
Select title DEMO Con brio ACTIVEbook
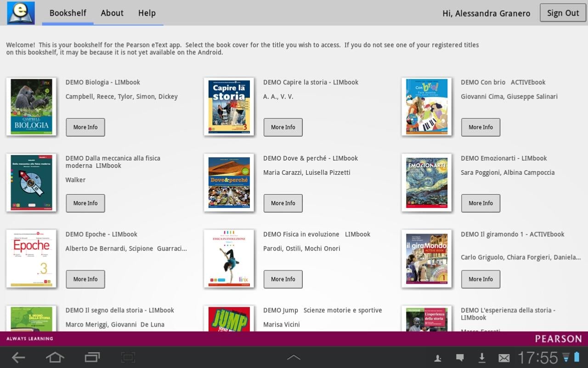[503, 82]
